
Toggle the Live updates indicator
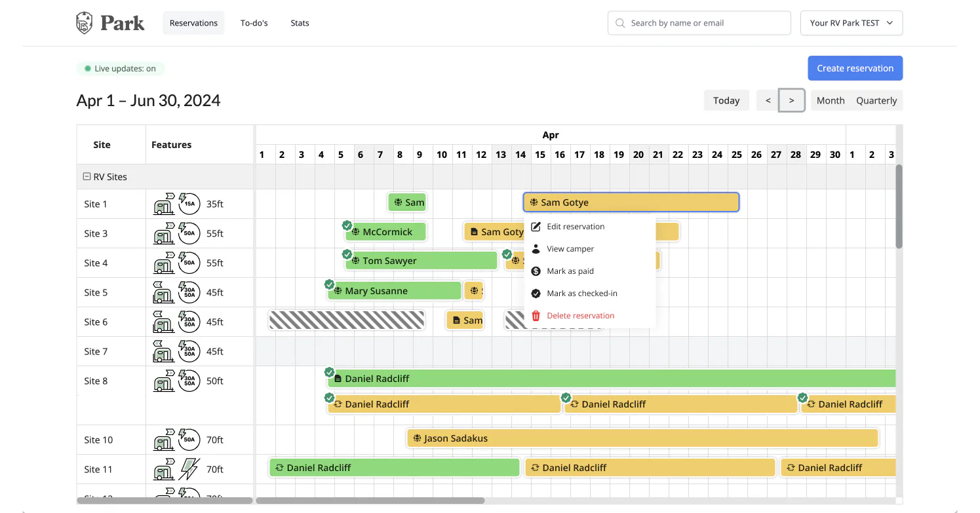pyautogui.click(x=121, y=68)
